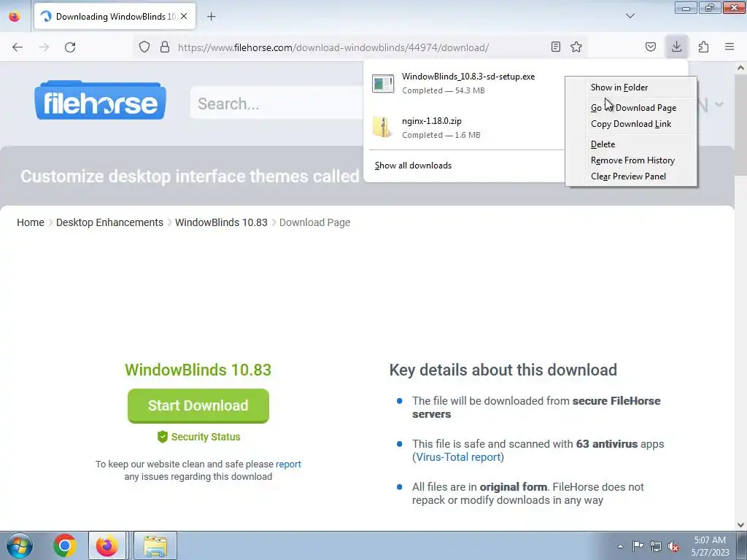The image size is (747, 560).
Task: Open the report link
Action: point(288,464)
